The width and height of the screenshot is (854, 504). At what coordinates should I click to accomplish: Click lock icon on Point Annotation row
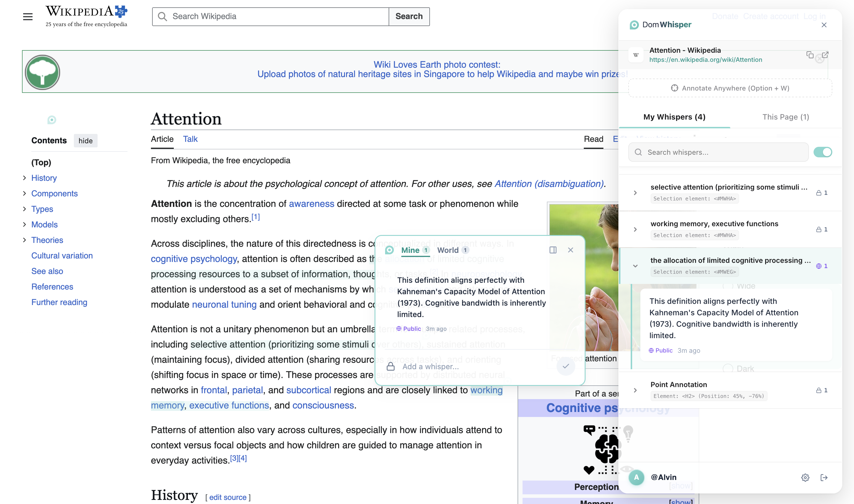point(819,390)
